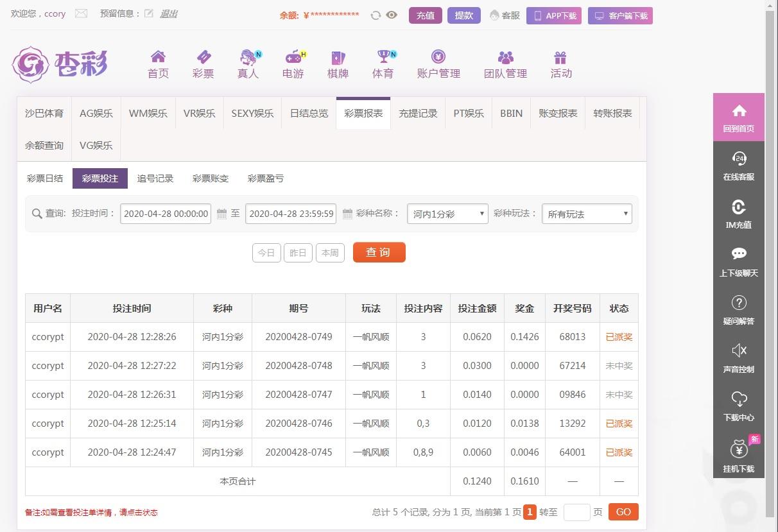778x532 pixels.
Task: Click the balance refresh icon
Action: tap(376, 15)
